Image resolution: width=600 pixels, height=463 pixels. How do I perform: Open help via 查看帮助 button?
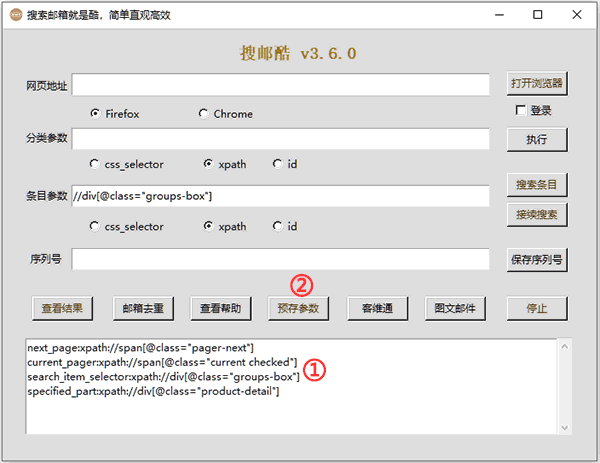click(219, 308)
